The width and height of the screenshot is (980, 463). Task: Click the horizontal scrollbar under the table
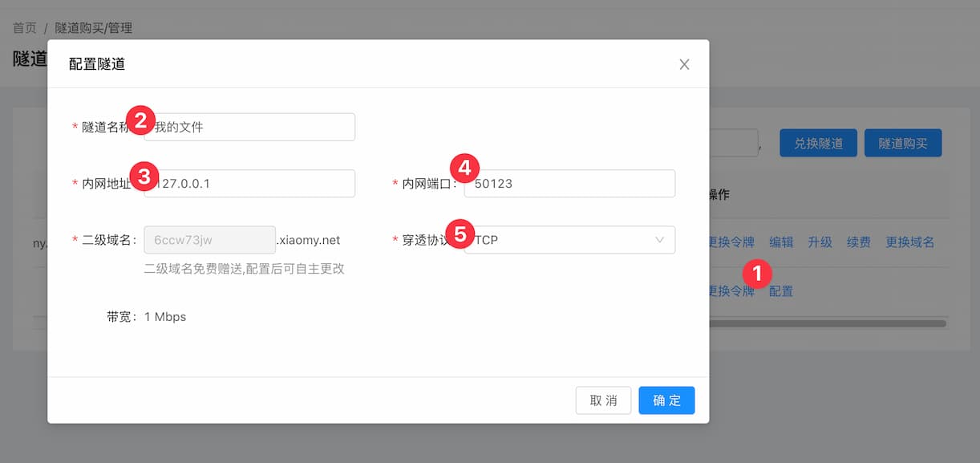[828, 323]
